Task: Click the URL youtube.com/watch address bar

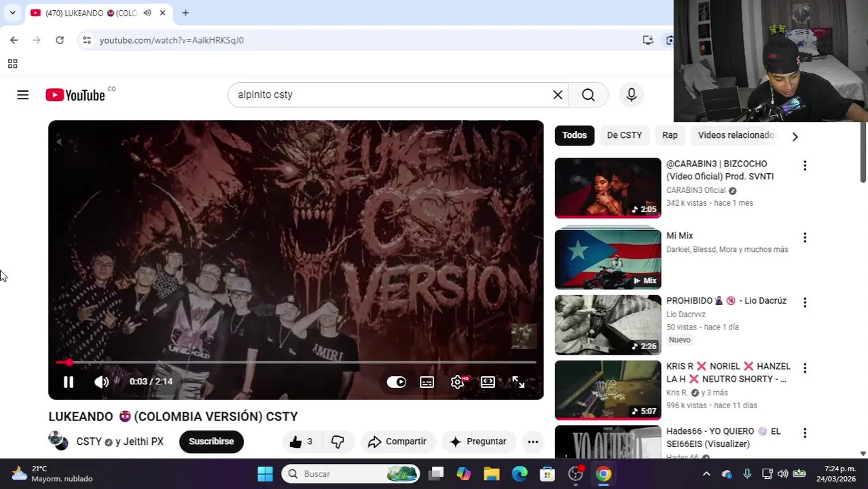Action: [x=172, y=40]
